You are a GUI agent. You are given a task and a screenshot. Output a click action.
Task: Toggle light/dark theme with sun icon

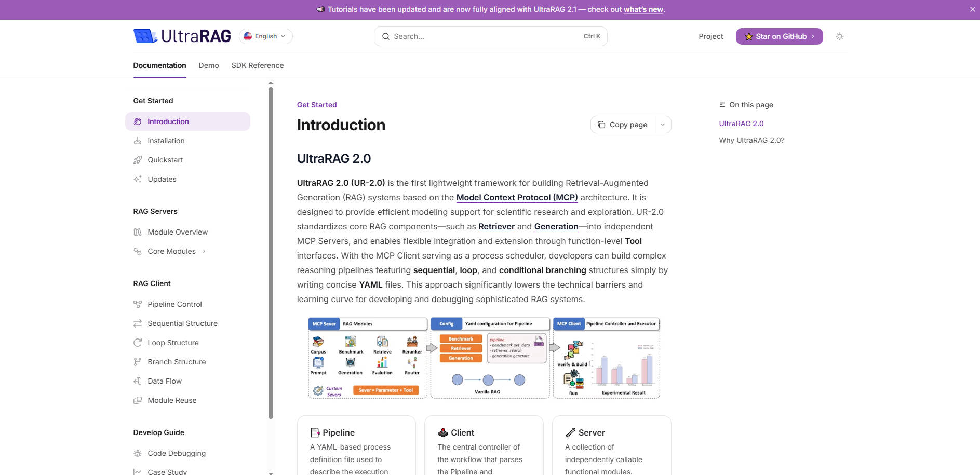839,36
